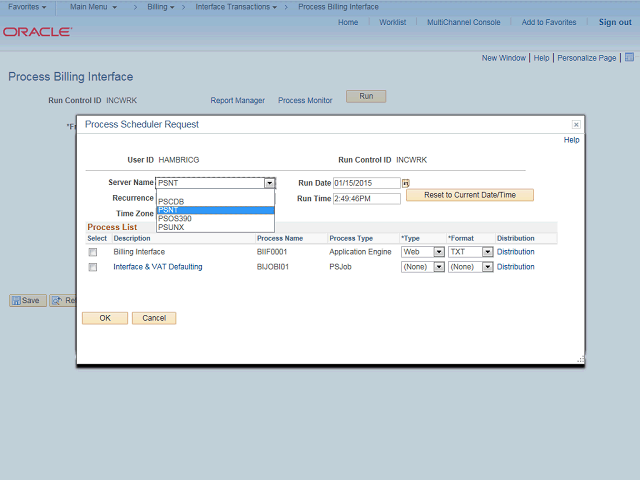Screen dimensions: 640x480
Task: Click the Oracle logo
Action: point(37,32)
